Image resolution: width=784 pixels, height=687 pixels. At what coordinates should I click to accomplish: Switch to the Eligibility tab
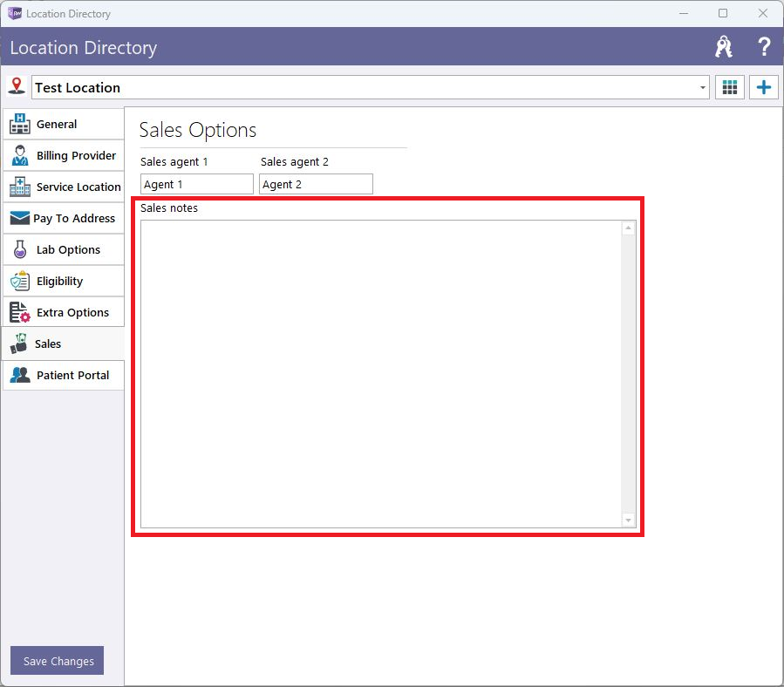tap(64, 281)
